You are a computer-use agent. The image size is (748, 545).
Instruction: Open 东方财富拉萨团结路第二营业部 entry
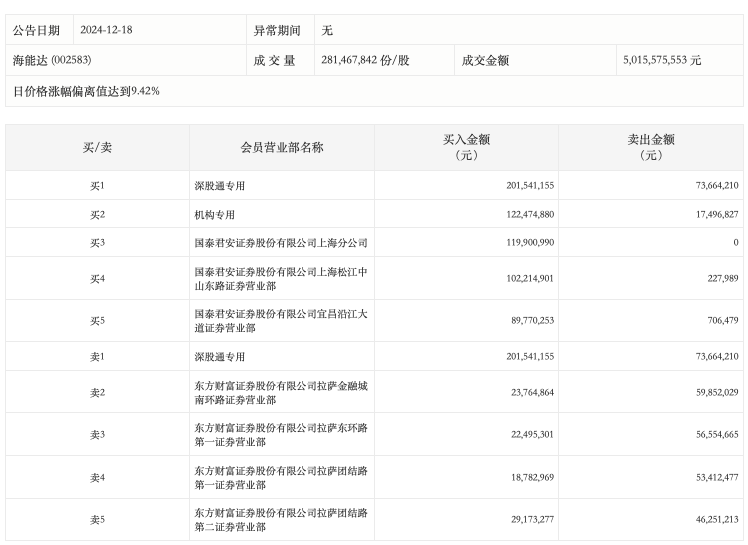[x=281, y=520]
